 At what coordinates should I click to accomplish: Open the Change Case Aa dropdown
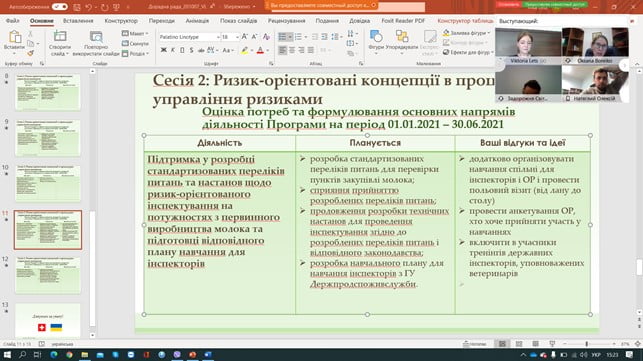[227, 50]
